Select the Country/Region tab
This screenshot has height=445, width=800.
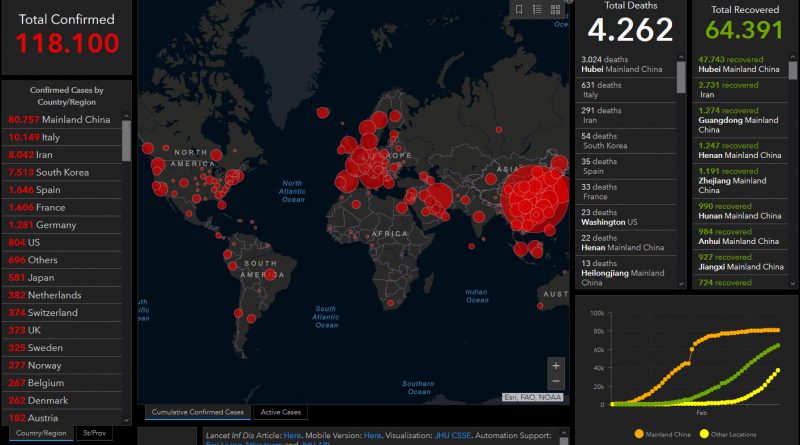(40, 433)
